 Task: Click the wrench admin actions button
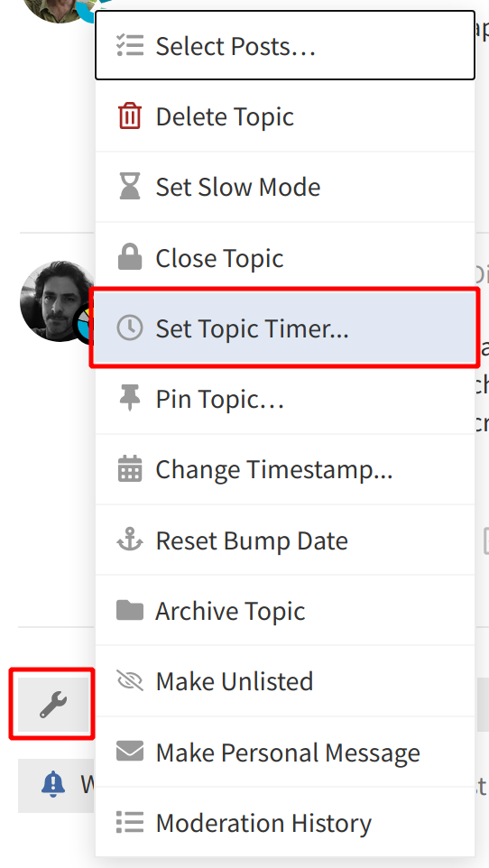[x=53, y=705]
